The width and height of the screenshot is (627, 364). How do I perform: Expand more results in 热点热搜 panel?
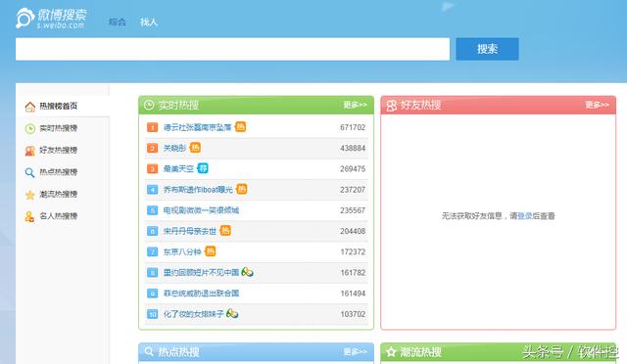[x=355, y=351]
